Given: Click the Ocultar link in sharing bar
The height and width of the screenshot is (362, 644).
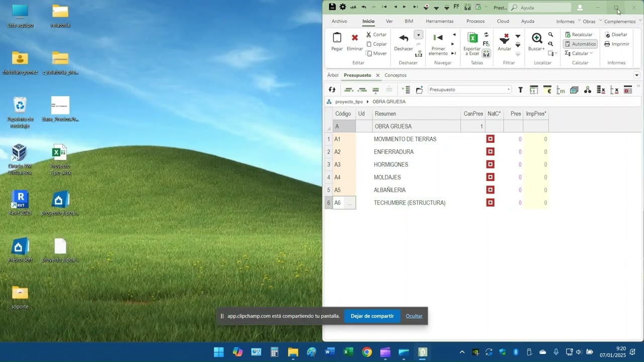Looking at the screenshot, I should (414, 316).
